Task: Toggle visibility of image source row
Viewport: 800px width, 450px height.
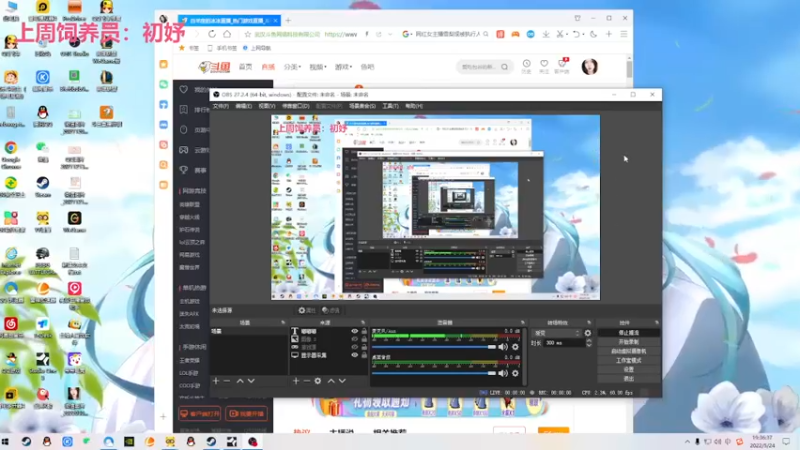Action: tap(355, 339)
